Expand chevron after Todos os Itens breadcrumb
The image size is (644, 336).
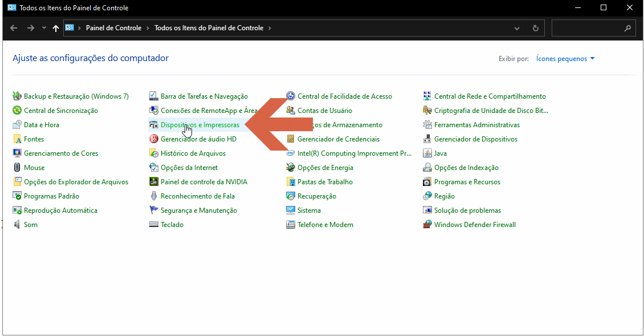coord(270,28)
